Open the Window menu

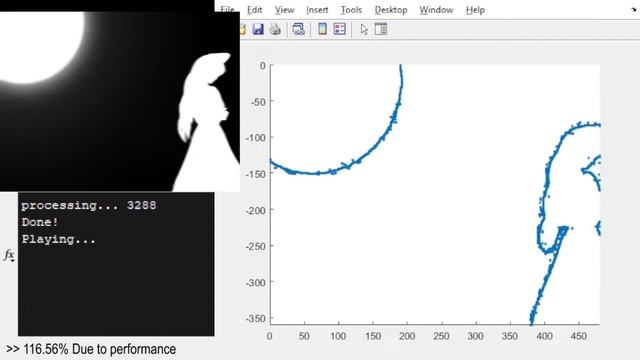[x=436, y=10]
